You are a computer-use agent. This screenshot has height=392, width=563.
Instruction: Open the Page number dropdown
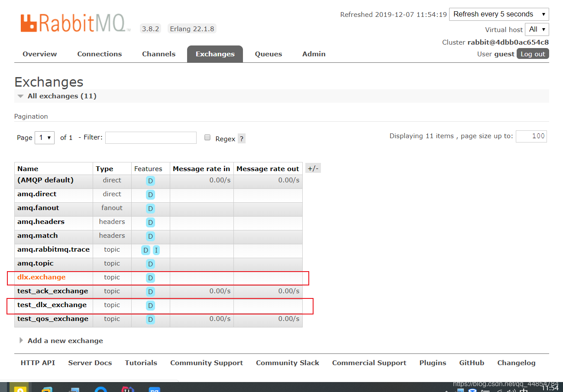45,138
